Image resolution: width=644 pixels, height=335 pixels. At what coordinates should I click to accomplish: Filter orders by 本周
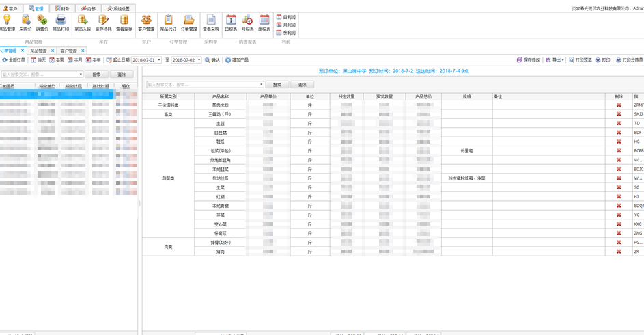[57, 60]
